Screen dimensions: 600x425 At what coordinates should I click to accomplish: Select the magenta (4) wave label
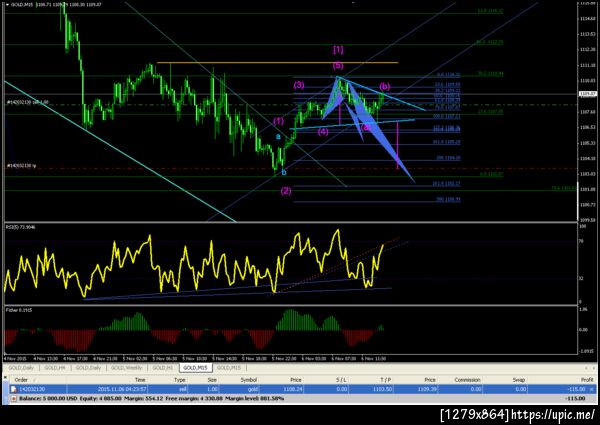(323, 132)
